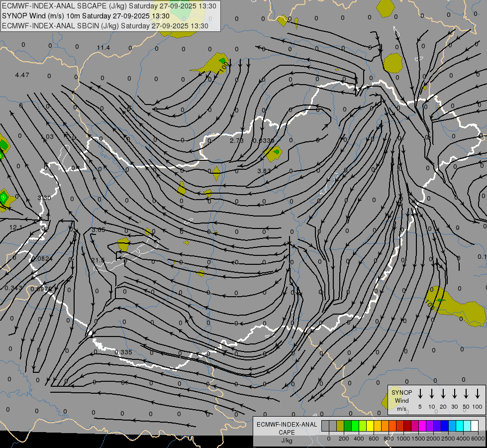Image resolution: width=487 pixels, height=448 pixels.
Task: Click the SBCAPE title line
Action: coord(109,6)
